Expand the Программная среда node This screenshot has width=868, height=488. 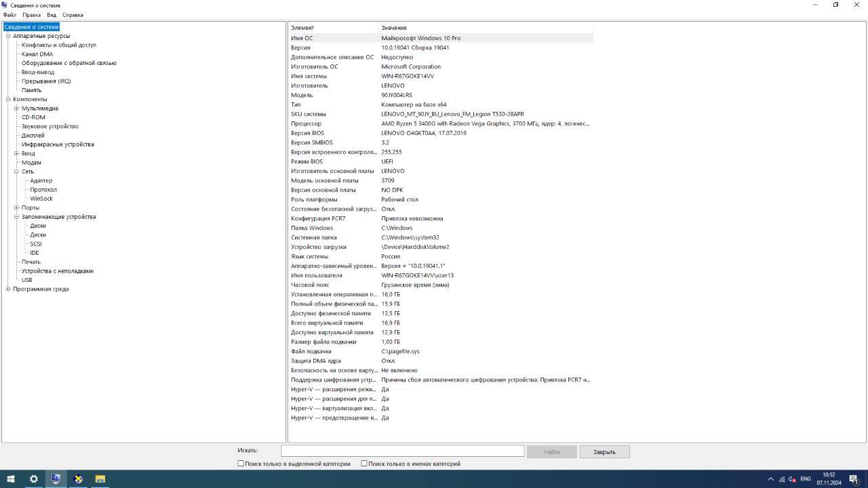tap(8, 289)
